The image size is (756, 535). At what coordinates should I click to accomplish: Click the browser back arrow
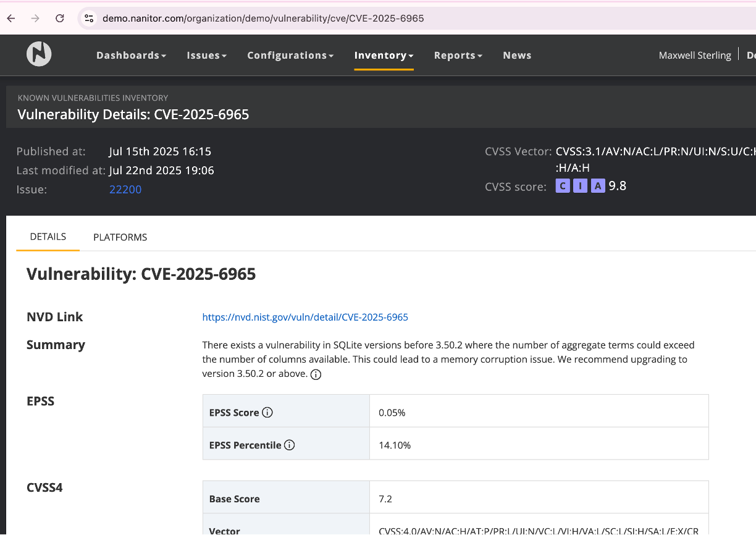11,19
